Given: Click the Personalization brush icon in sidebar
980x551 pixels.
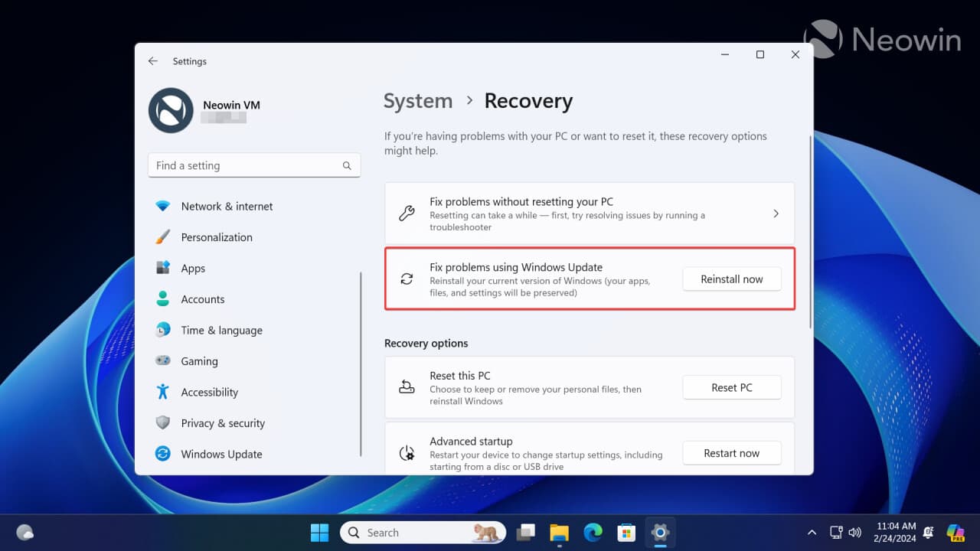Looking at the screenshot, I should pyautogui.click(x=163, y=237).
